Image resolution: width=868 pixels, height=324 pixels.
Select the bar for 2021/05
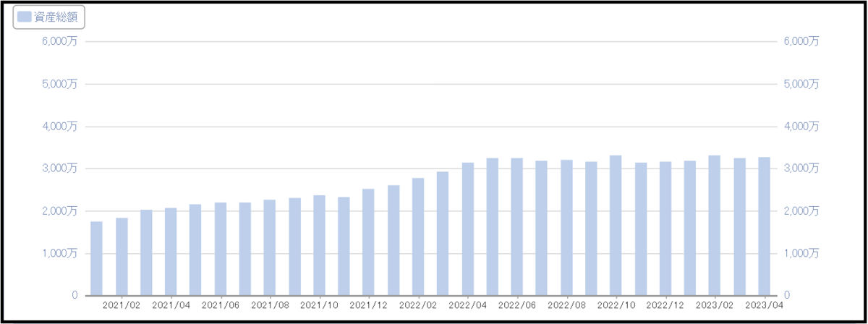[195, 250]
